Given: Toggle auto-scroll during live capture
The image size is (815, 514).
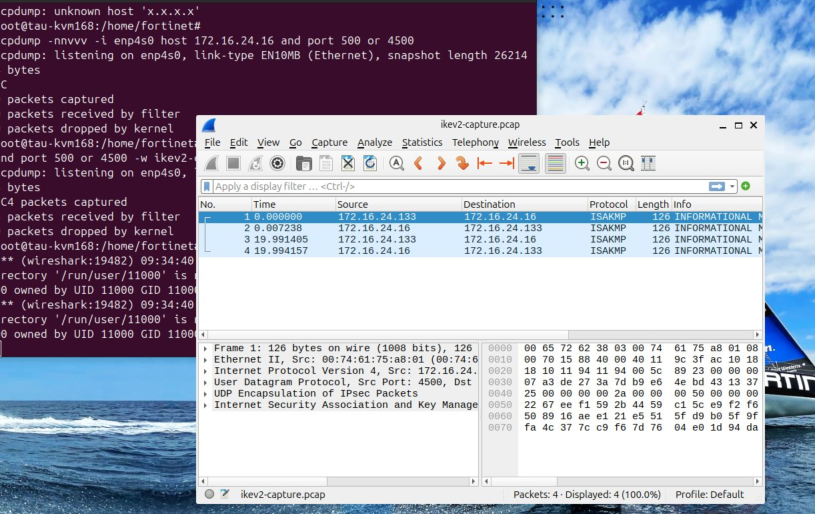Looking at the screenshot, I should click(529, 164).
